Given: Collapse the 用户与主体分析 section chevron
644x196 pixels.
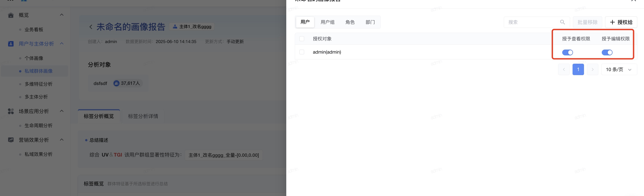Looking at the screenshot, I should point(62,44).
